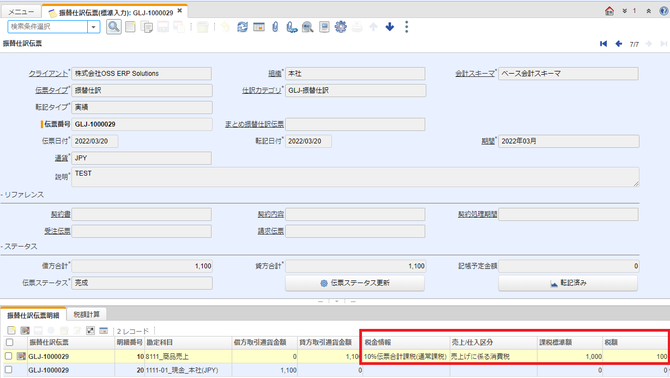Click the 売上/仕入区分 column header
Viewport: 670px width, 378px height.
click(494, 342)
